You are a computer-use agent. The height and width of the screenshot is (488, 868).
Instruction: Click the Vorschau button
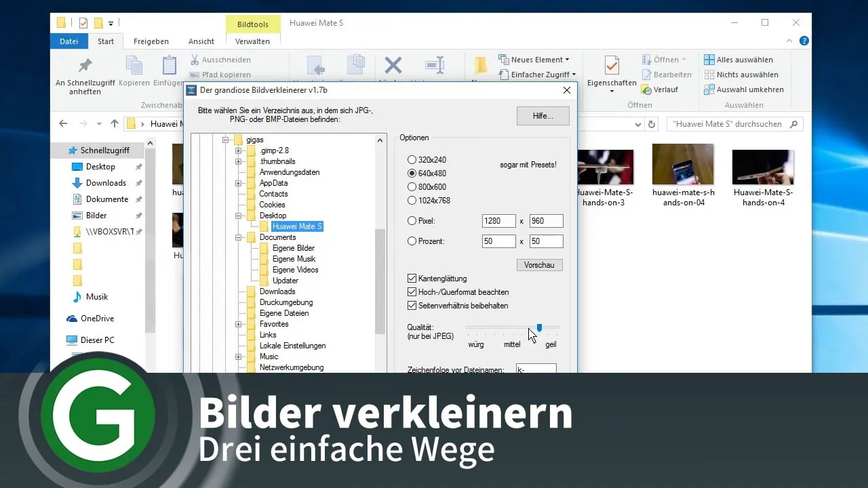coord(539,265)
